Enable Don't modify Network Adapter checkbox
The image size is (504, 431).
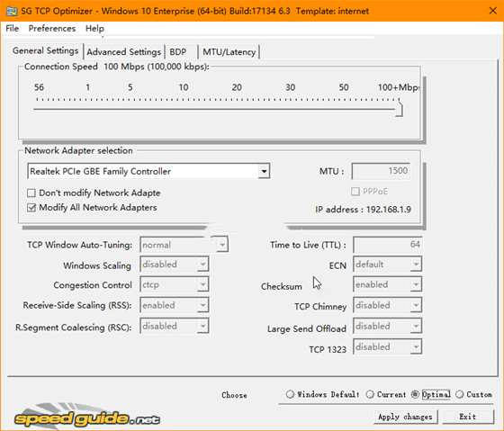31,193
